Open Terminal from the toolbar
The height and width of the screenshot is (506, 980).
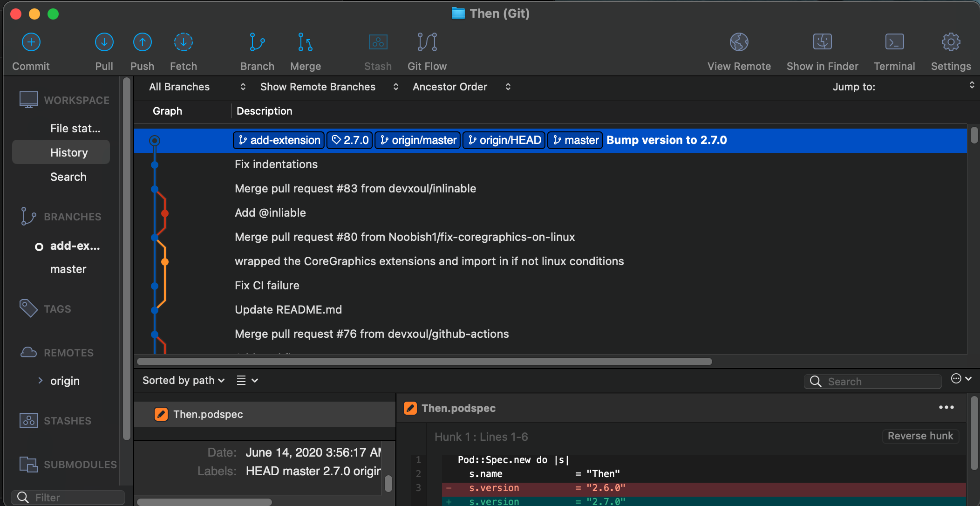(x=894, y=42)
